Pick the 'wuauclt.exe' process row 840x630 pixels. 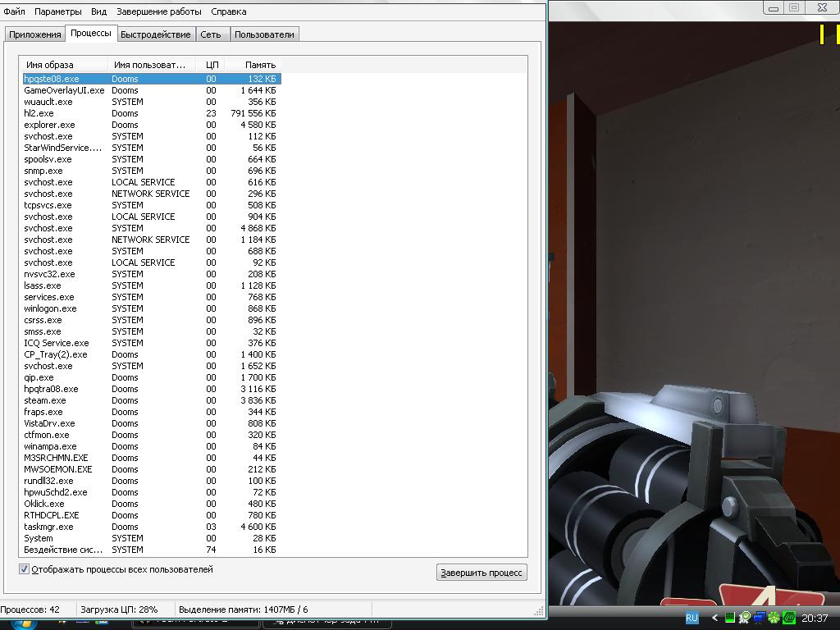point(152,102)
